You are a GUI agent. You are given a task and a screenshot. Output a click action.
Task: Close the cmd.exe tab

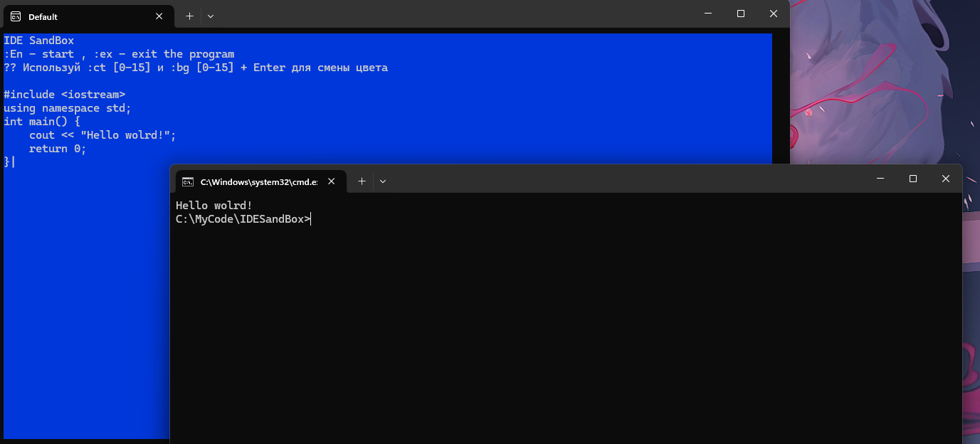point(331,181)
